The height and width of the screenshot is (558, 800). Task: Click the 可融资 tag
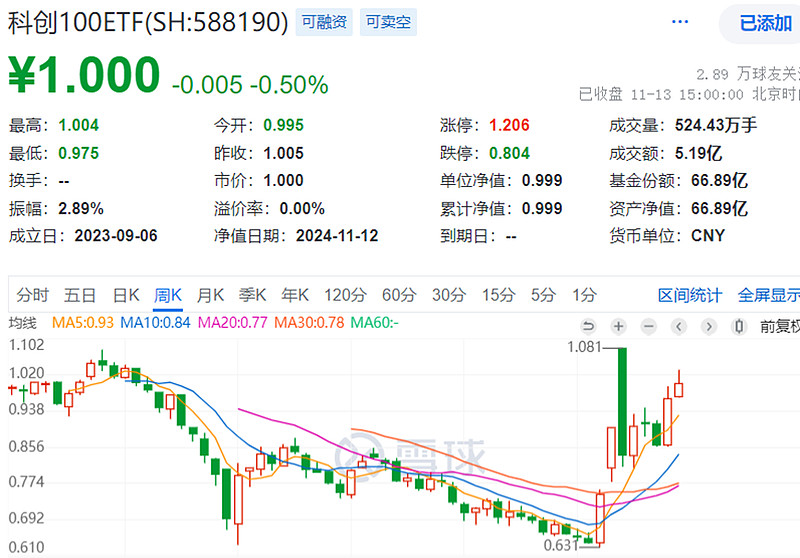tap(324, 22)
